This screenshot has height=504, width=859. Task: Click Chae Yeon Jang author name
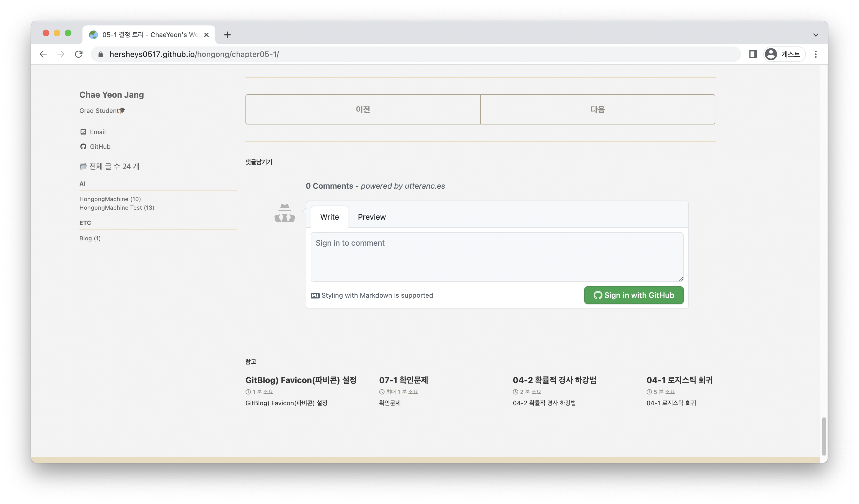112,95
